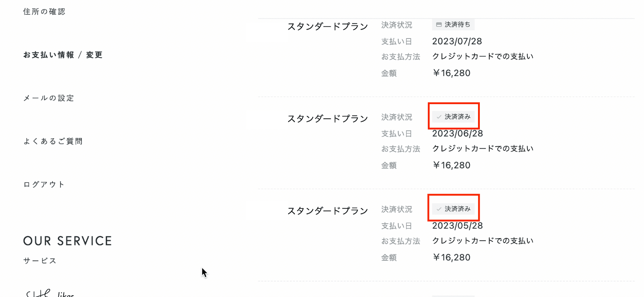The image size is (644, 297).
Task: Click the checkmark icon for 2023/05/28 payment
Action: coord(439,209)
